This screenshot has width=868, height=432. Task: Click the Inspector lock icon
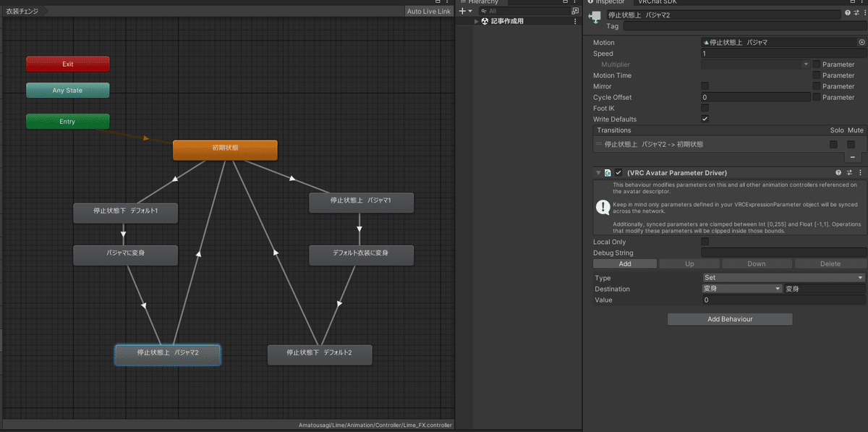(851, 2)
